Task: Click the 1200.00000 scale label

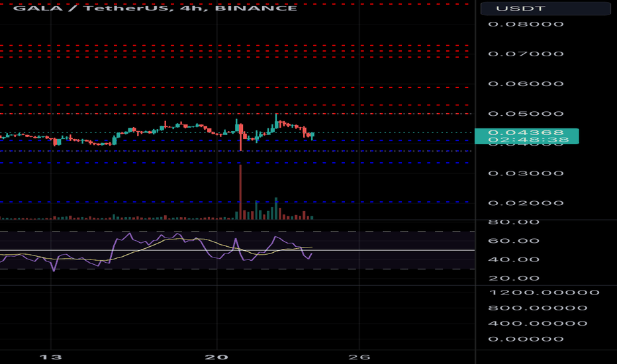Action: coord(544,293)
